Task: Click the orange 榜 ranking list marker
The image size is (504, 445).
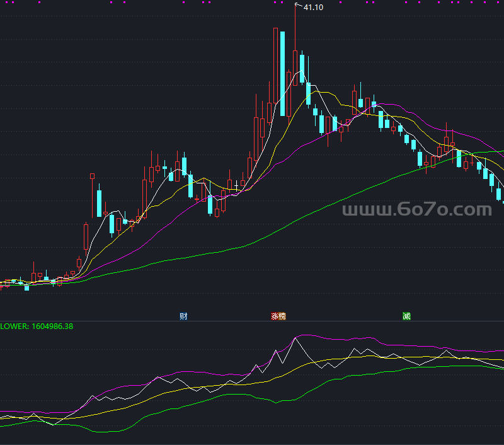Action: coord(282,316)
